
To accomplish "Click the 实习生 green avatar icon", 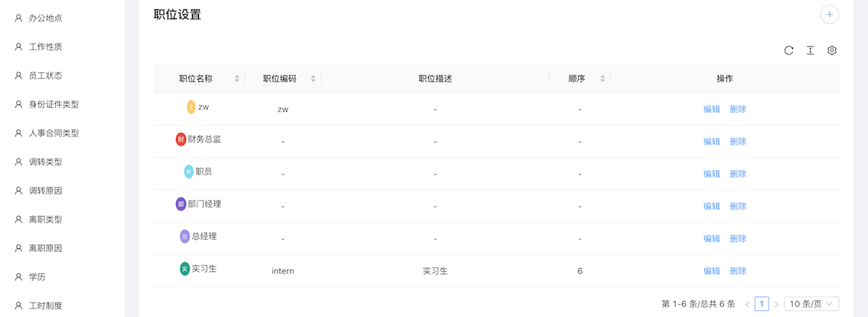I will (x=184, y=269).
